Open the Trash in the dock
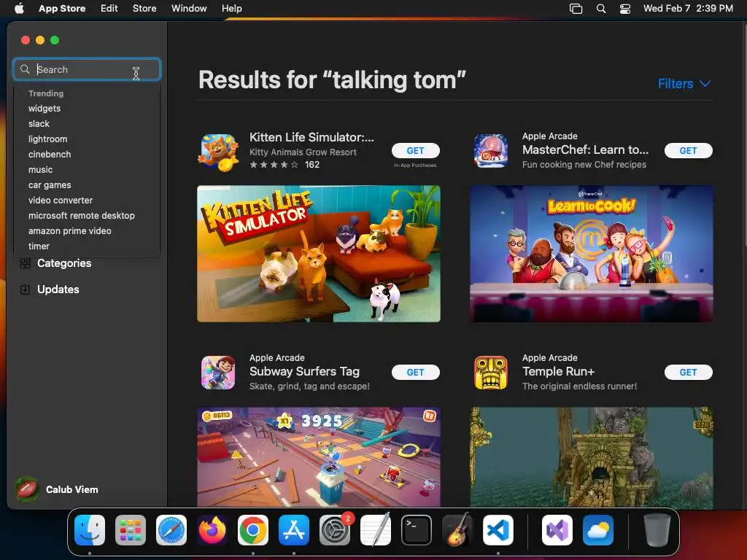Image resolution: width=747 pixels, height=560 pixels. tap(657, 530)
